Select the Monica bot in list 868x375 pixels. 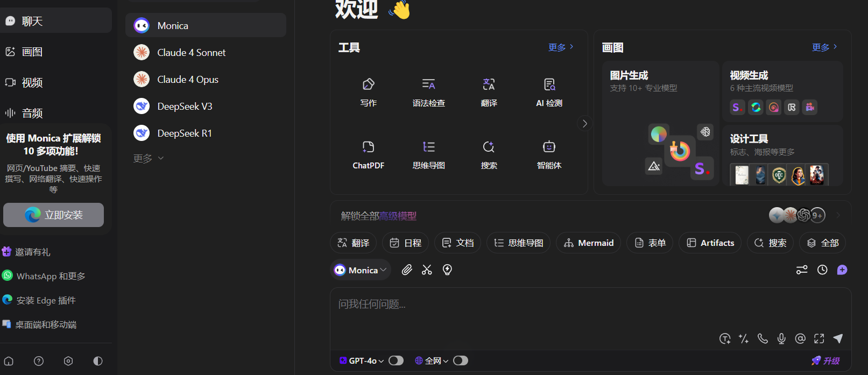point(206,25)
